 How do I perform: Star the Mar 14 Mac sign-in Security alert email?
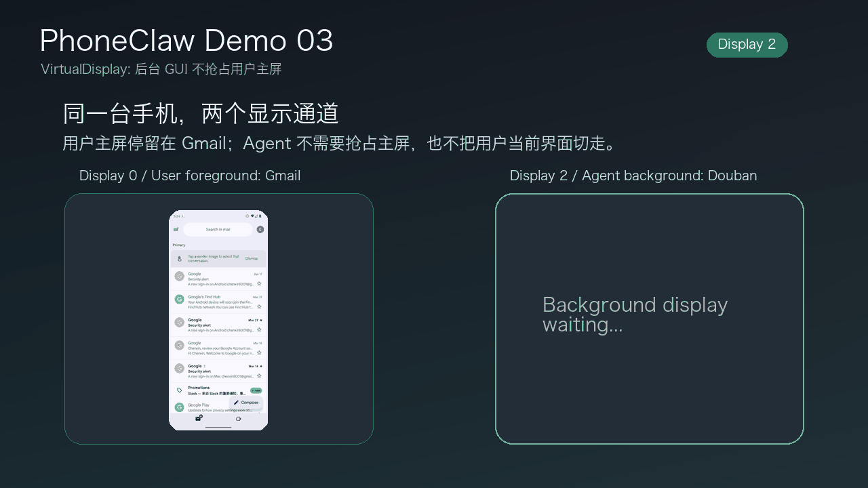click(x=259, y=376)
